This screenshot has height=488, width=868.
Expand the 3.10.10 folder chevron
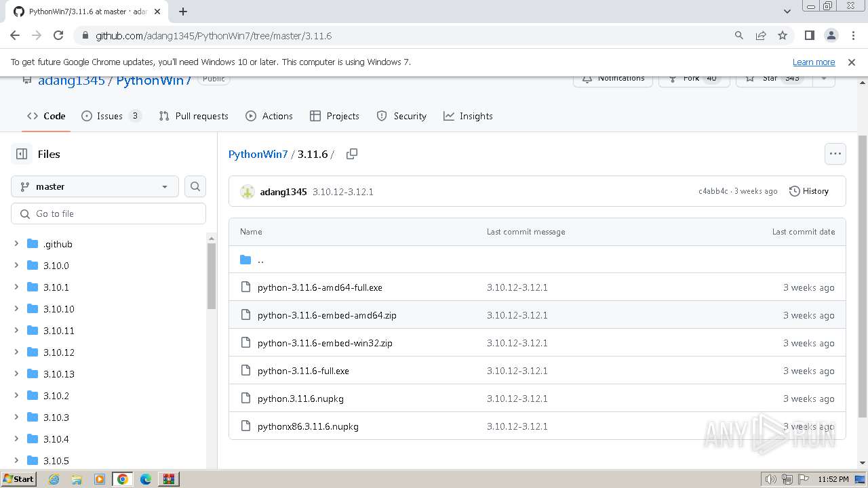[x=16, y=309]
